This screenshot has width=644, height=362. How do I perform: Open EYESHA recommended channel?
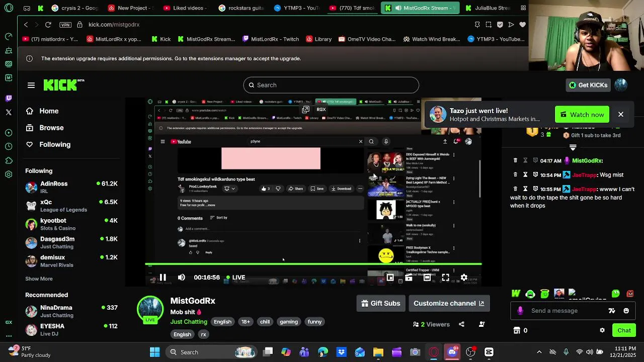(71, 330)
